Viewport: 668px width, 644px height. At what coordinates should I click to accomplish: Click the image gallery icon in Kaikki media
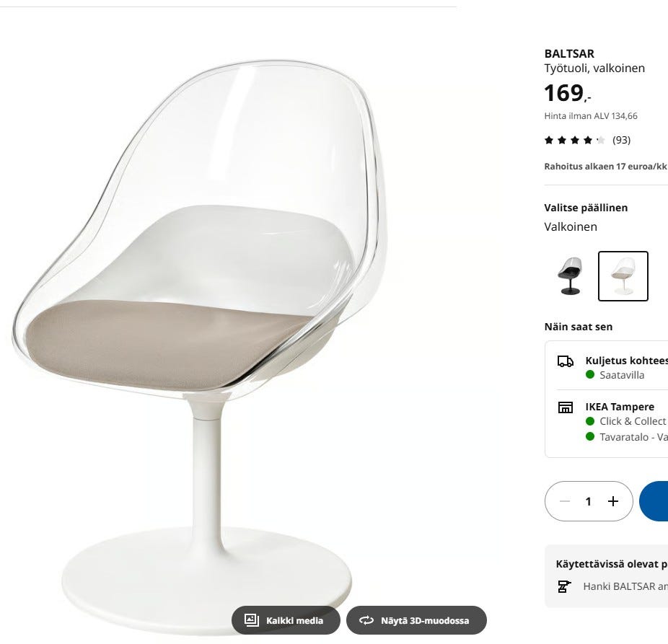point(251,620)
